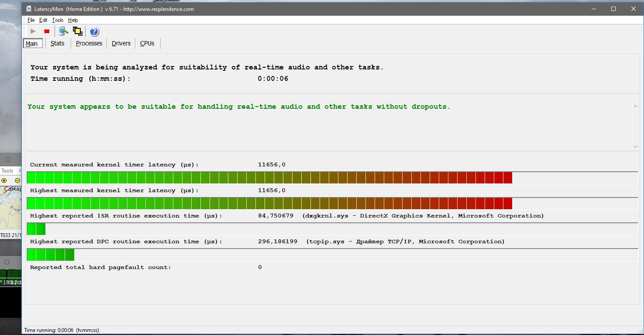Click the 'Reported total hard pagefault count' label
Screen dimensions: 644x335
click(x=101, y=267)
